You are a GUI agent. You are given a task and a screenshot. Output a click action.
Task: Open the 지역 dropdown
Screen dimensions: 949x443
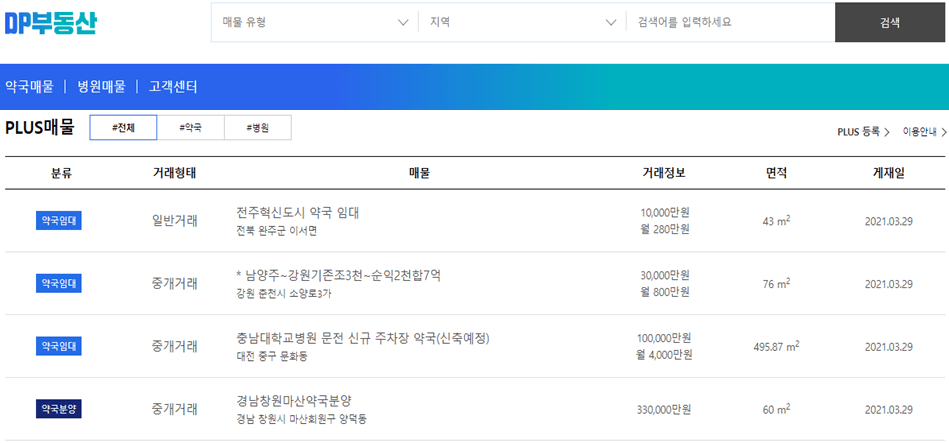[x=522, y=22]
